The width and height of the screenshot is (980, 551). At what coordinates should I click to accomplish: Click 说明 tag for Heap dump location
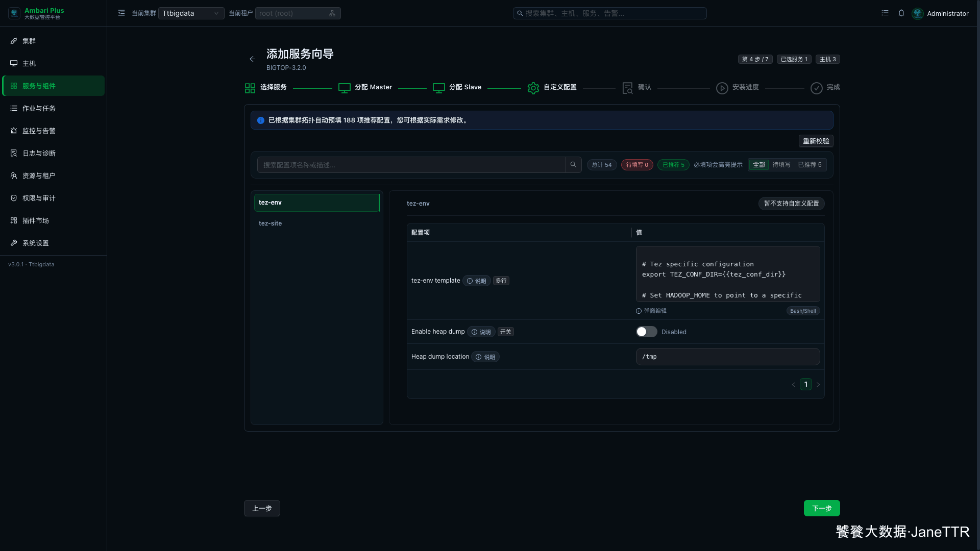485,357
